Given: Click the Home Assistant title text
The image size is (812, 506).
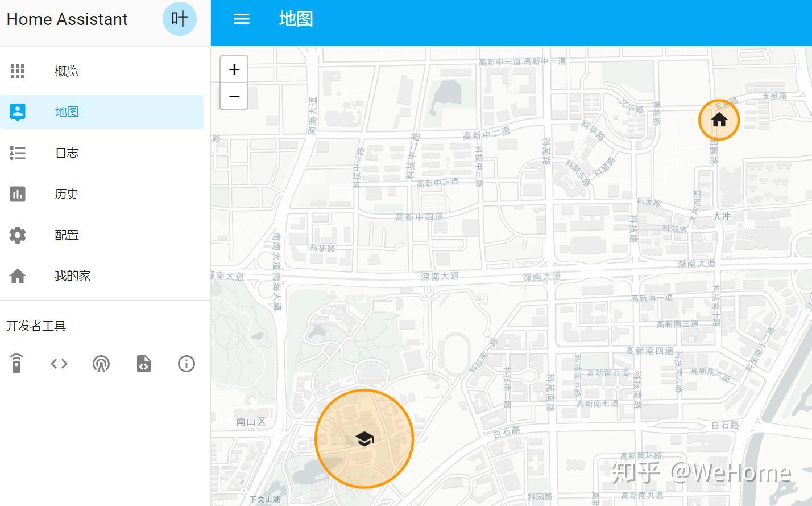Looking at the screenshot, I should click(67, 19).
